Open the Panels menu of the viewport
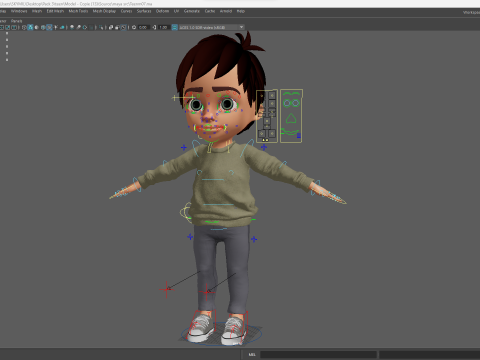 click(16, 21)
